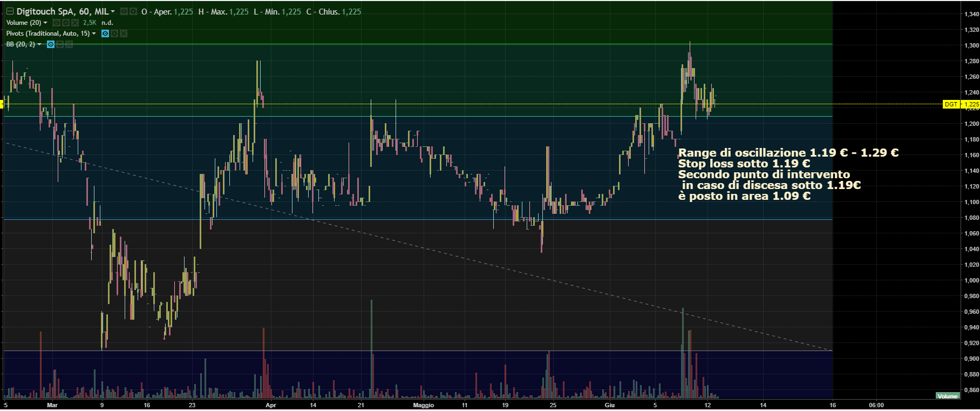The height and width of the screenshot is (411, 980).
Task: Click the Apr marker on the time axis
Action: pos(271,405)
